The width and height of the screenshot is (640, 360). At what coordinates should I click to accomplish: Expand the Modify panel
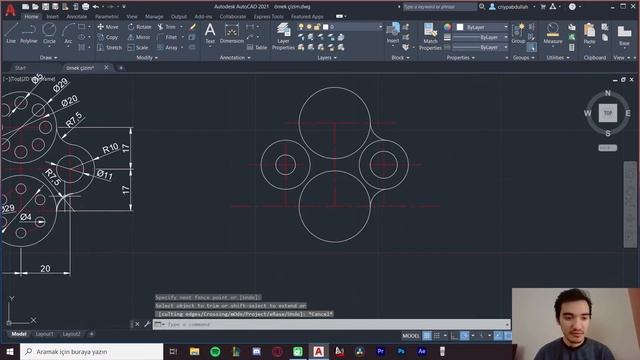tap(147, 58)
